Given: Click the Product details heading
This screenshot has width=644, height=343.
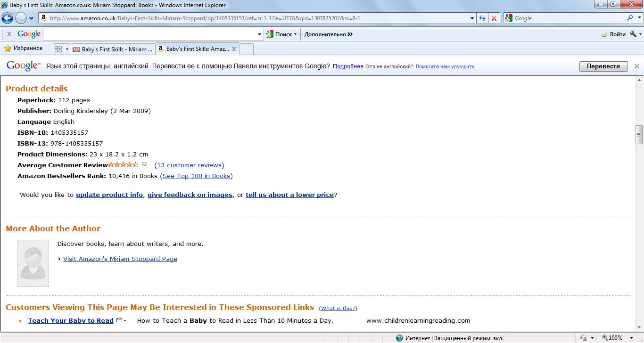Looking at the screenshot, I should pyautogui.click(x=36, y=89).
